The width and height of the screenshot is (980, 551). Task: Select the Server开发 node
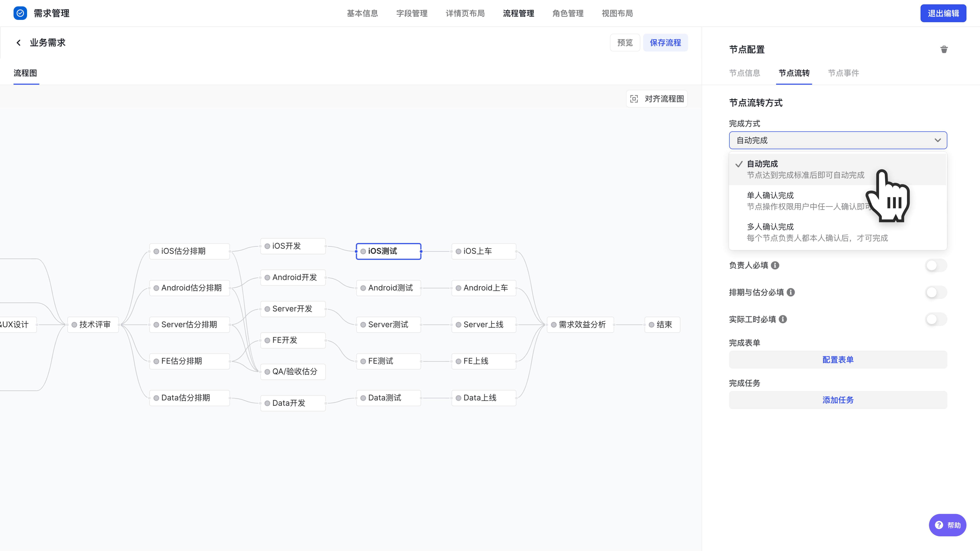[293, 309]
